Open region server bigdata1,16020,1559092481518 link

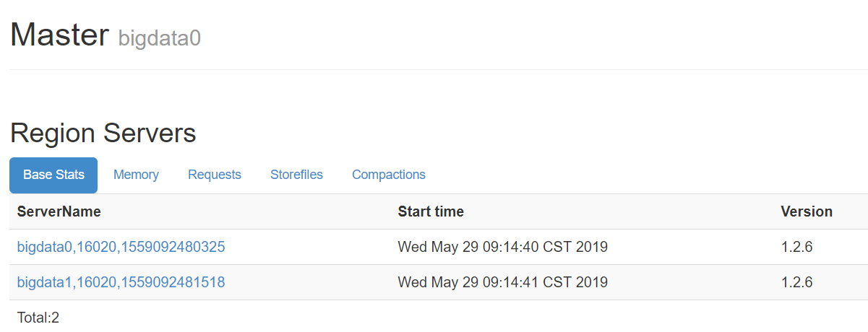(x=121, y=282)
